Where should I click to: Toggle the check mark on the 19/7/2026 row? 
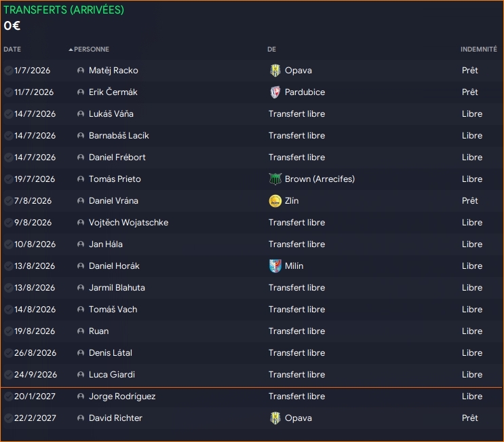coord(8,179)
